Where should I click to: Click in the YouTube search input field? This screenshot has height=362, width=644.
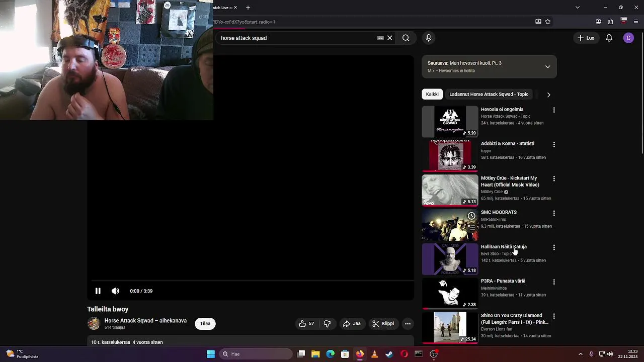pyautogui.click(x=297, y=38)
